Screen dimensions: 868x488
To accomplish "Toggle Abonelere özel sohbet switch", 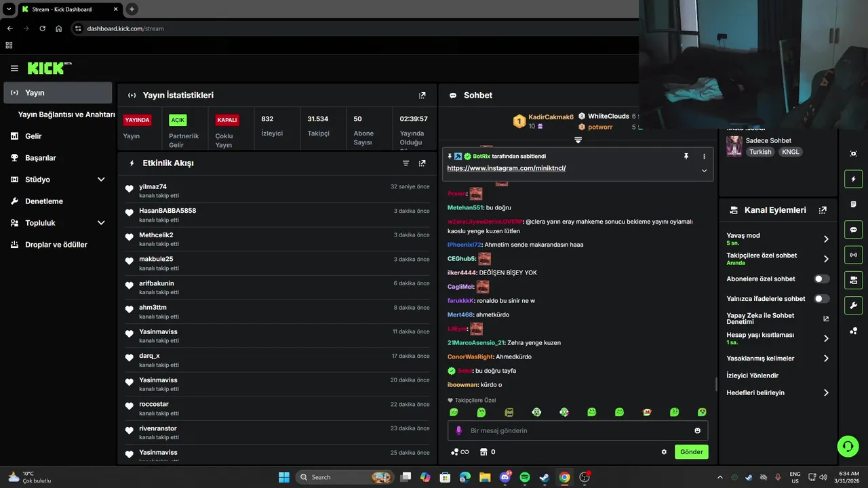I will [x=821, y=279].
